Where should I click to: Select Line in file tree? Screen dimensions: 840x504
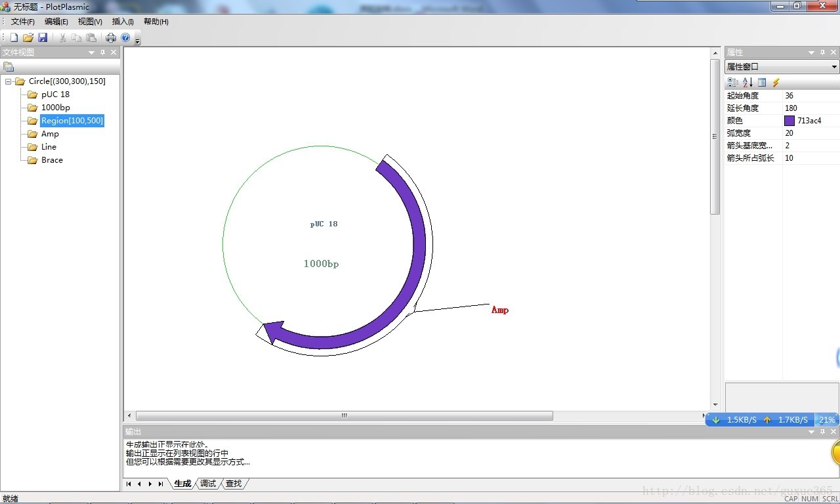(49, 146)
